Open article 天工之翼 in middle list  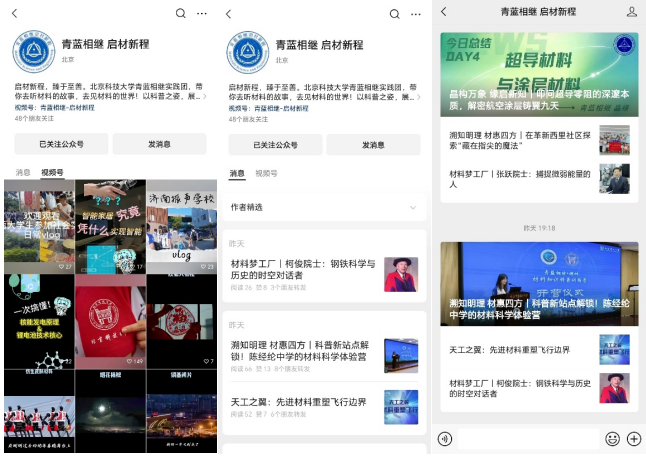click(x=324, y=407)
